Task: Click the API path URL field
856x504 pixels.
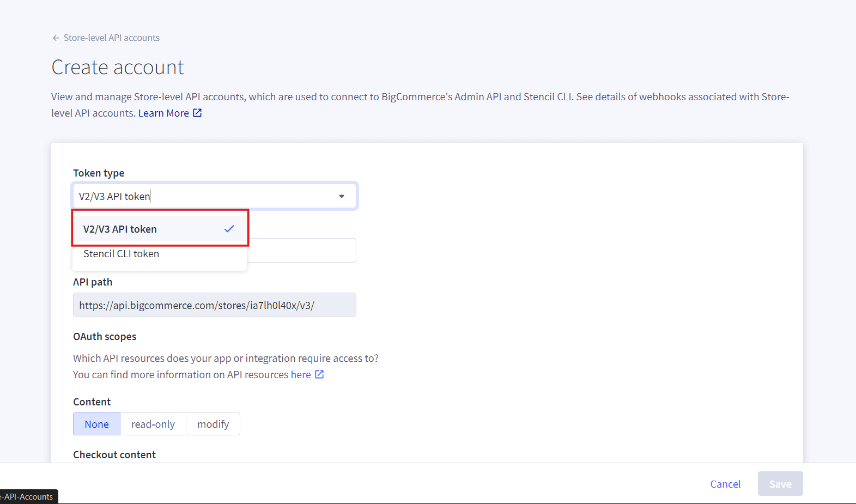Action: pyautogui.click(x=214, y=306)
